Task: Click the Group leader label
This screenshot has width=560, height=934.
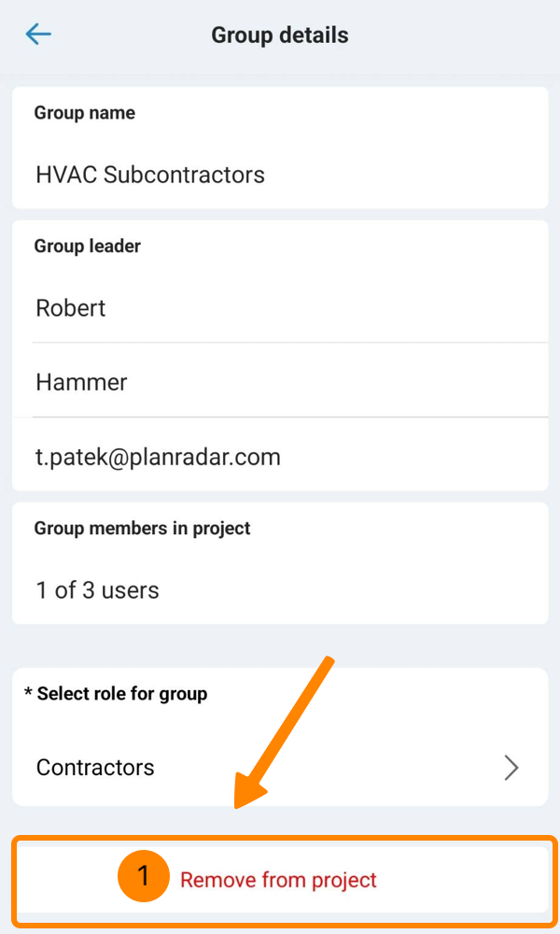Action: pyautogui.click(x=88, y=247)
